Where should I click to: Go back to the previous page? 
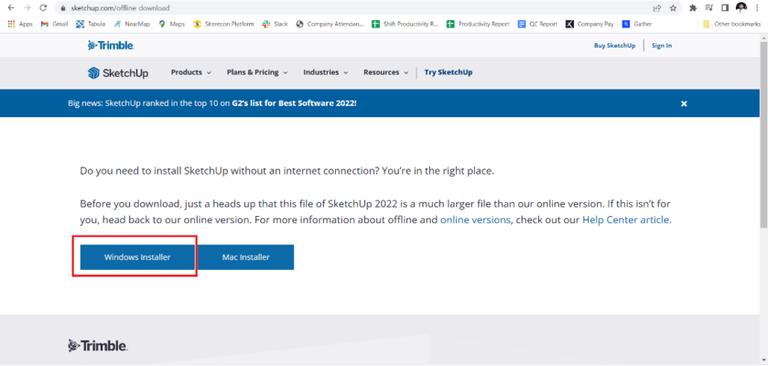point(11,8)
